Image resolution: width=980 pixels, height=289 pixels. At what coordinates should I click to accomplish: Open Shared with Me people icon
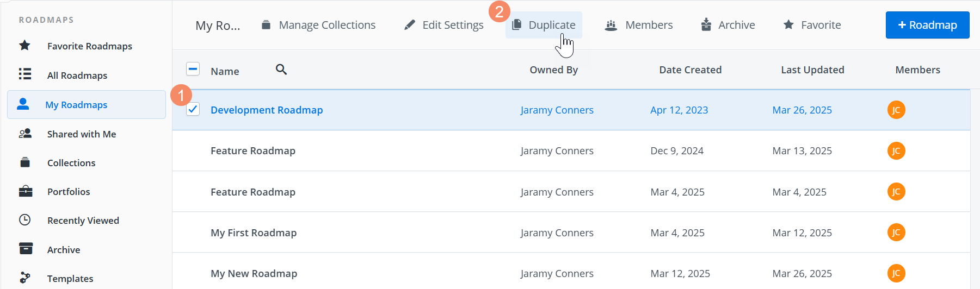(24, 134)
